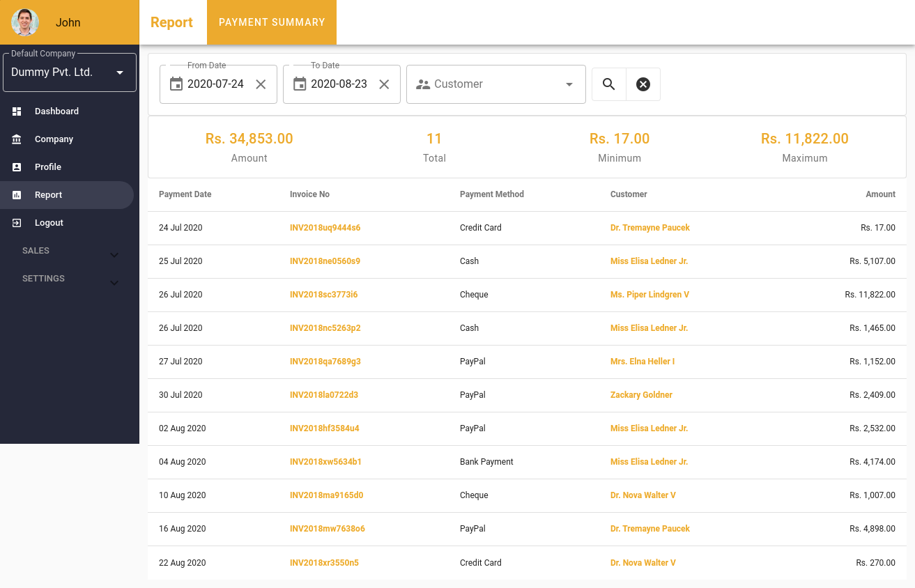
Task: Click the Logout icon in sidebar
Action: point(17,223)
